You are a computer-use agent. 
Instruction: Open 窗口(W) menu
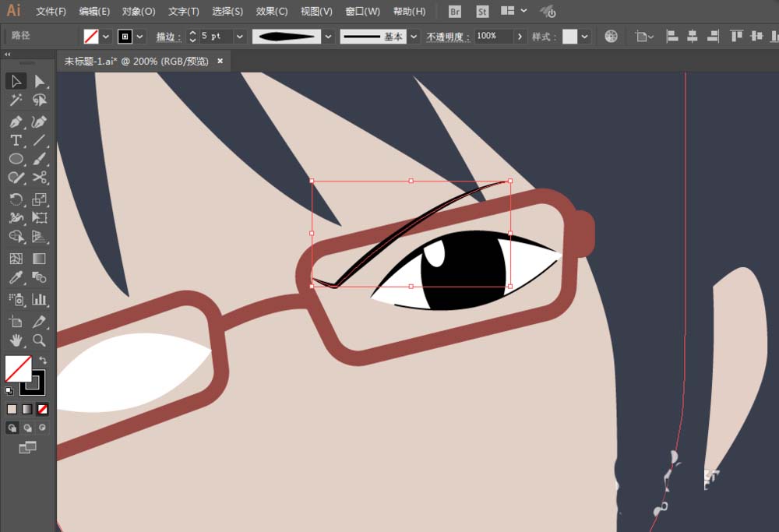click(363, 11)
